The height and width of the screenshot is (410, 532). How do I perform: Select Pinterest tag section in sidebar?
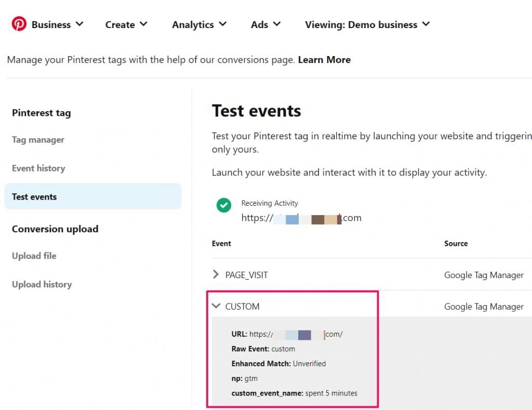click(x=41, y=113)
